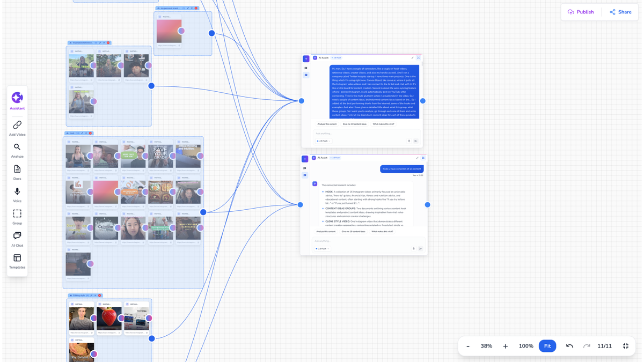Viewport: 644px width, 362px height.
Task: Select highlighted chat tab in lower AI sidebar
Action: [305, 175]
